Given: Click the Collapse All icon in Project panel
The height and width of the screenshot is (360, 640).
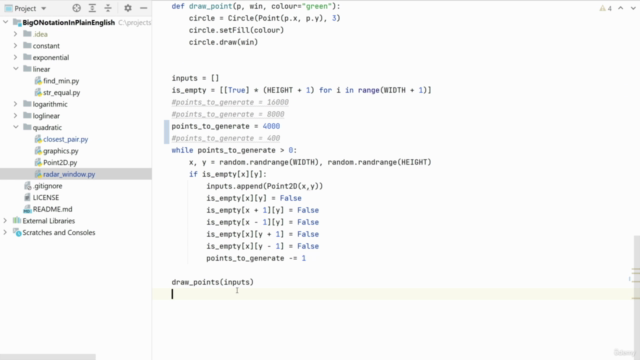Looking at the screenshot, I should [108, 8].
